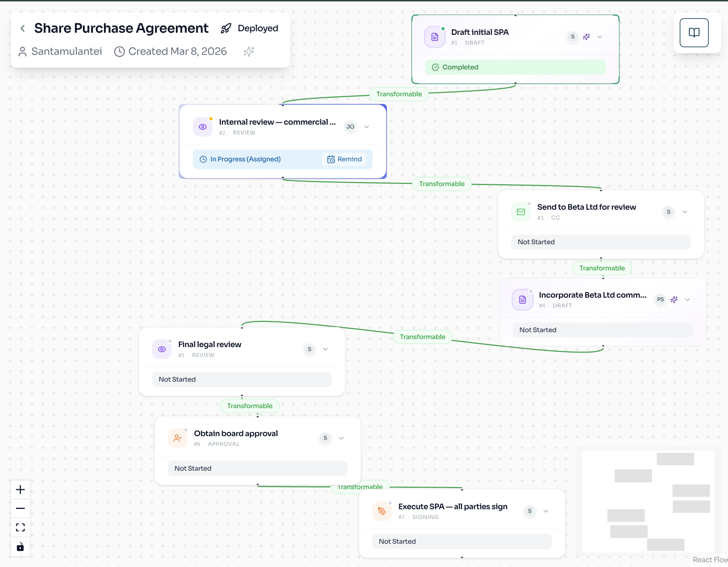Zoom in with the plus control
Viewport: 728px width, 567px height.
pyautogui.click(x=20, y=490)
